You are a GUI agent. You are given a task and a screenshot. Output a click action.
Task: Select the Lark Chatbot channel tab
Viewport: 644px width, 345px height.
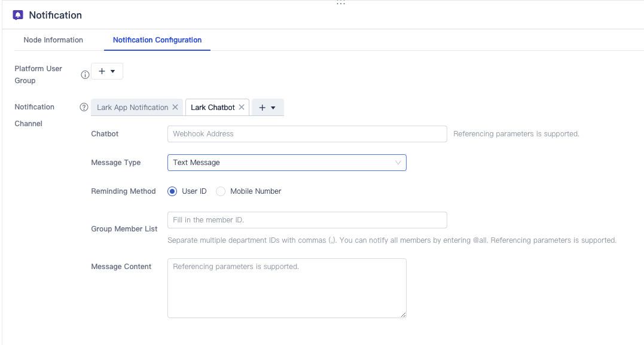212,108
